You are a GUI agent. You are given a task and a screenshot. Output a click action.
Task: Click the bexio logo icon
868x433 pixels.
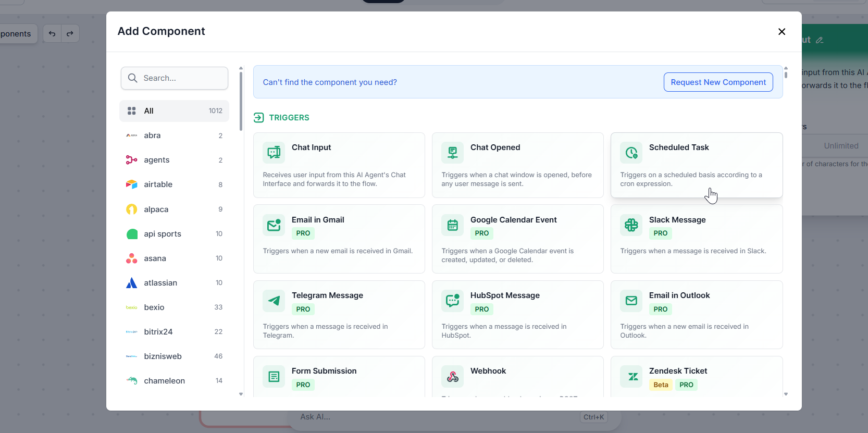(x=132, y=307)
